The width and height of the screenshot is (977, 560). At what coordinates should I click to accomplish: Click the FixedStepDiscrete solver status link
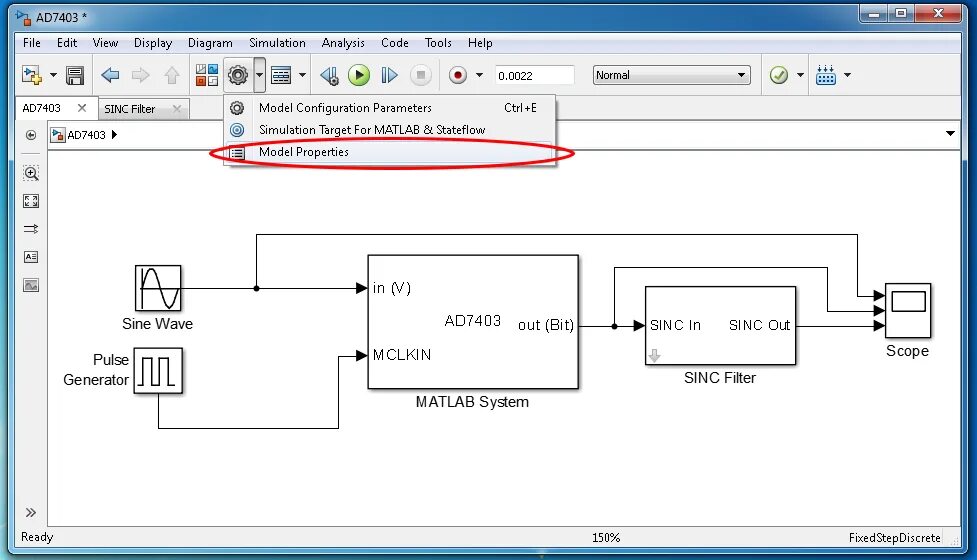coord(894,538)
